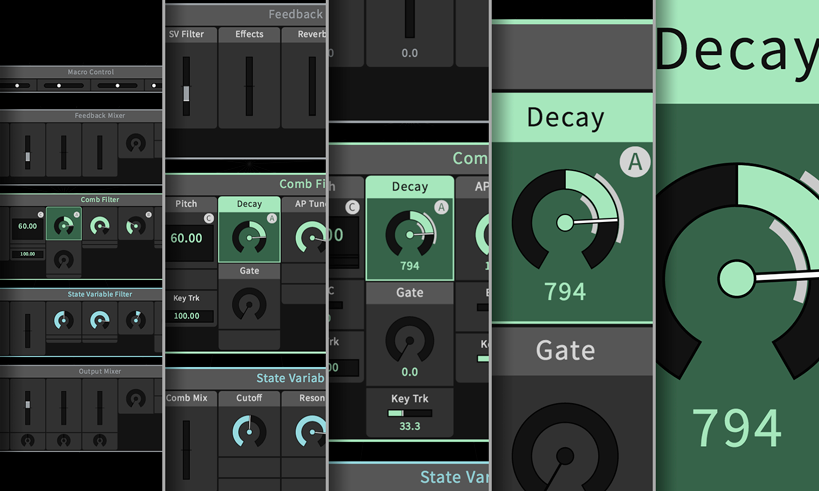The image size is (819, 491).
Task: Click the Decay label in the fourth panel
Action: click(566, 118)
